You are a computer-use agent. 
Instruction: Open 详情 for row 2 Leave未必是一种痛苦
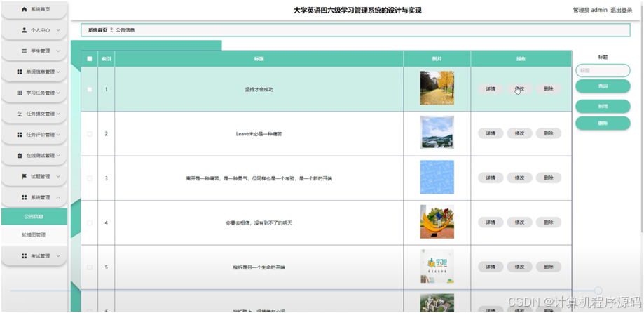pos(491,133)
